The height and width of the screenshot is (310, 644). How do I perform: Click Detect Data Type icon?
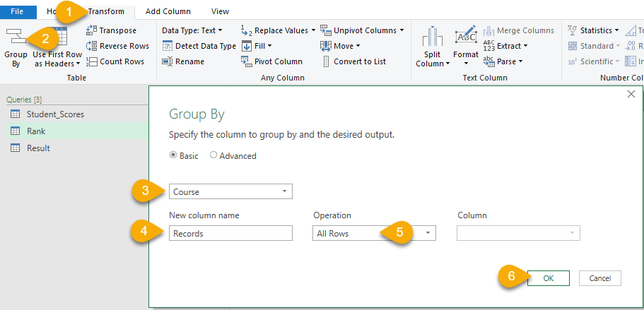tap(168, 46)
